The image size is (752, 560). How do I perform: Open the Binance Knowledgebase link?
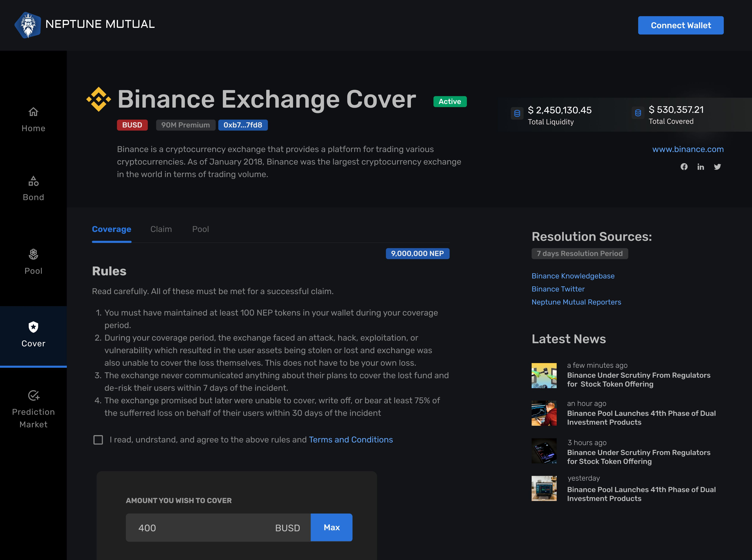pyautogui.click(x=573, y=276)
